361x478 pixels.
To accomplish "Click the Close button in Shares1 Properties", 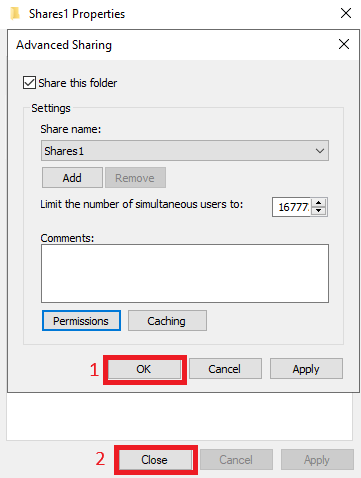I will (155, 460).
